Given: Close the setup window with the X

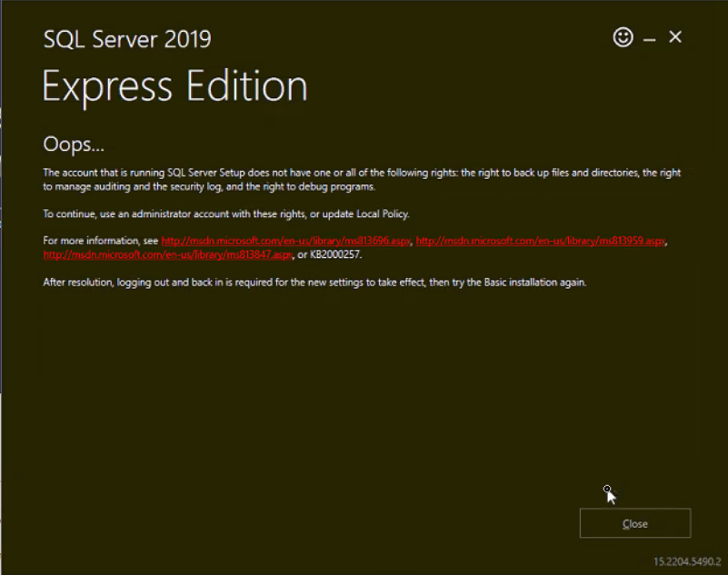Looking at the screenshot, I should point(675,37).
